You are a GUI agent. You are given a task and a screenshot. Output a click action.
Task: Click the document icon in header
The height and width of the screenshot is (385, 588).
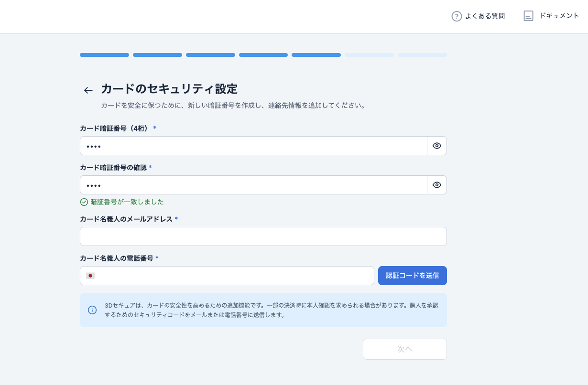pos(528,16)
